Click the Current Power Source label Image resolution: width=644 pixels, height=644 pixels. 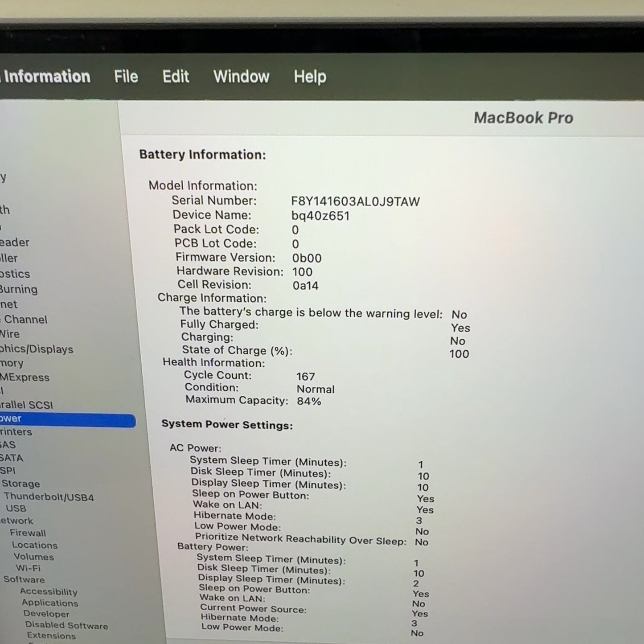pos(253,608)
